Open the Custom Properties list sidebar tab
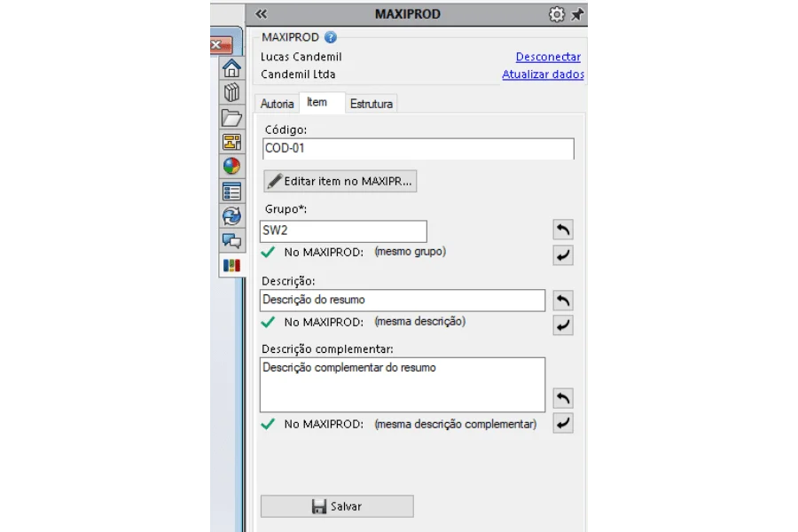 point(231,192)
